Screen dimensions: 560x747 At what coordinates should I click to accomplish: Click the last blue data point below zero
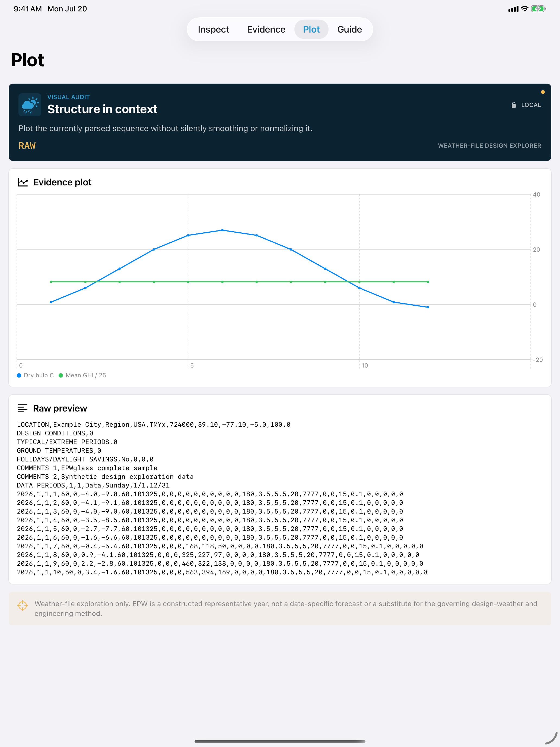428,307
